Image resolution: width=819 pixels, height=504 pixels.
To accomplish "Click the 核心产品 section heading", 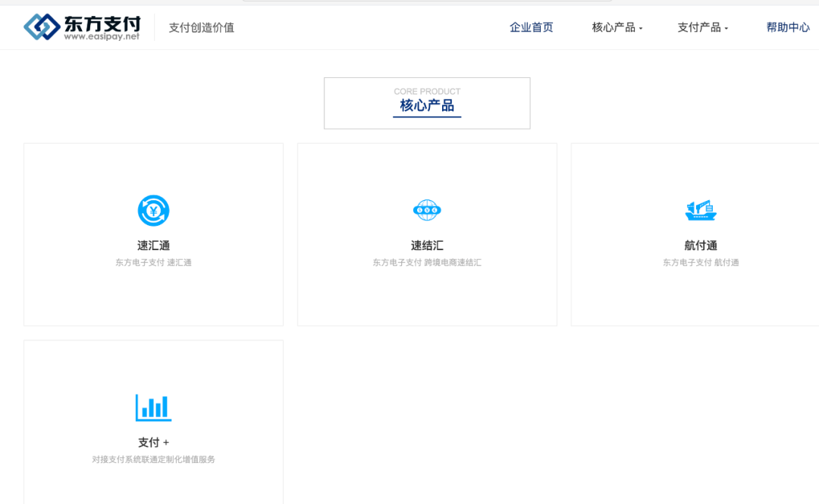I will point(427,107).
